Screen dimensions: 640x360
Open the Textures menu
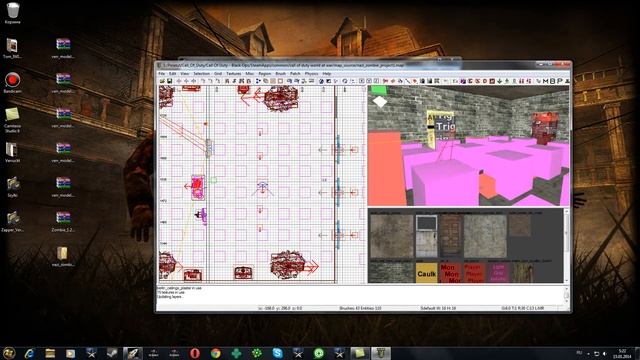click(234, 73)
